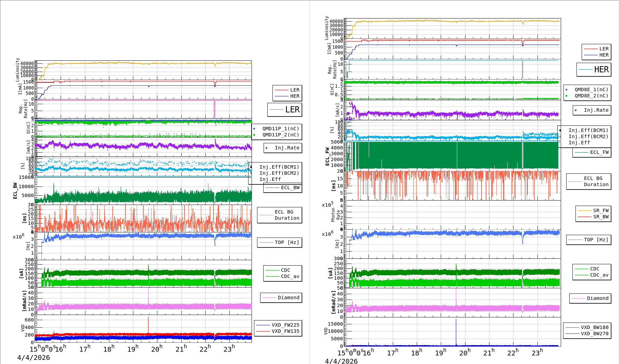Viewport: 619px width, 364px height.
Task: Click the 20h time tick on LER plot
Action: (157, 349)
